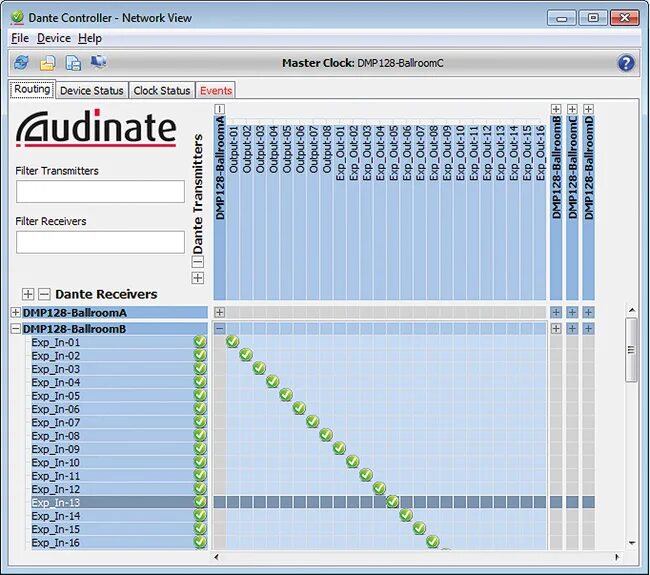Expand the DMP128-BallroomD transmitter column

pyautogui.click(x=588, y=109)
